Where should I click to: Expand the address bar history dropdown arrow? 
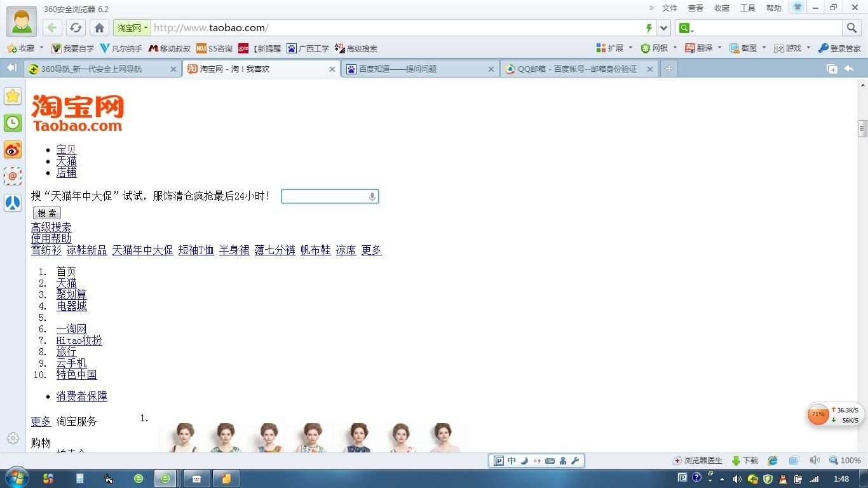click(x=663, y=28)
